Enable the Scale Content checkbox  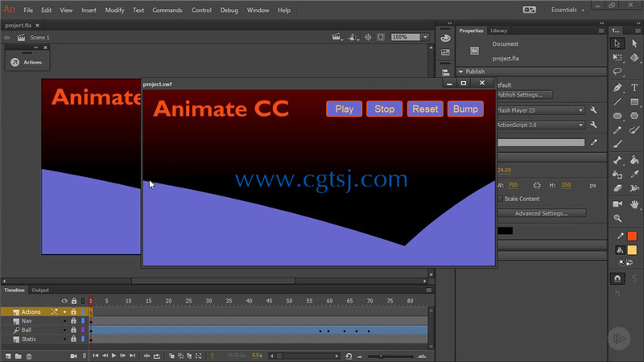pos(500,199)
